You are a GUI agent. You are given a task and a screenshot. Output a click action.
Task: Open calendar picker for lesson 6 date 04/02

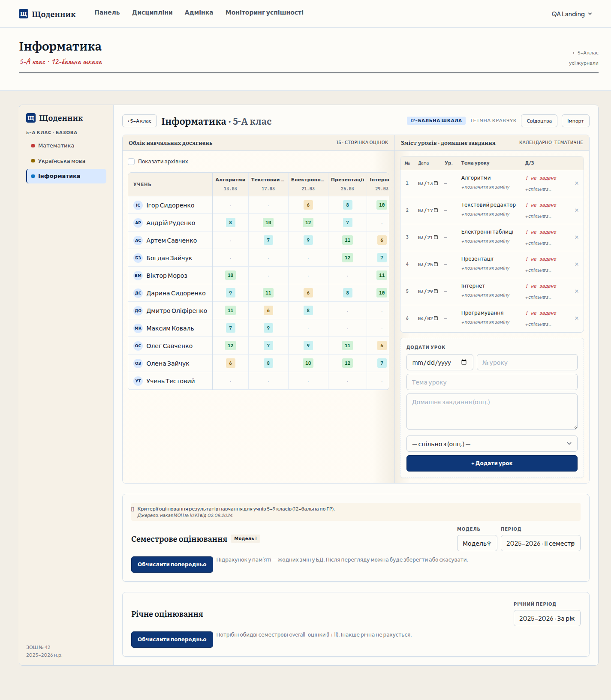436,318
